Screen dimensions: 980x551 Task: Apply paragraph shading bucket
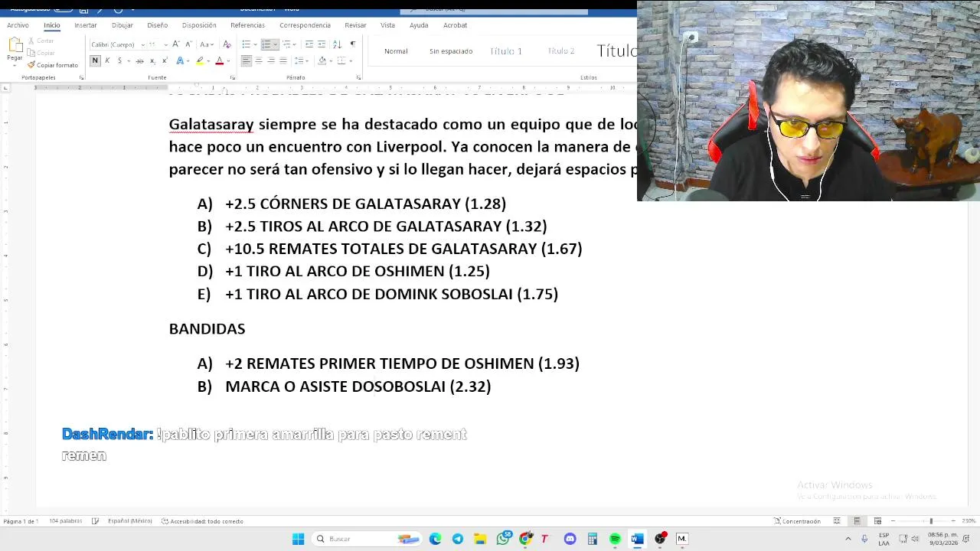point(322,60)
